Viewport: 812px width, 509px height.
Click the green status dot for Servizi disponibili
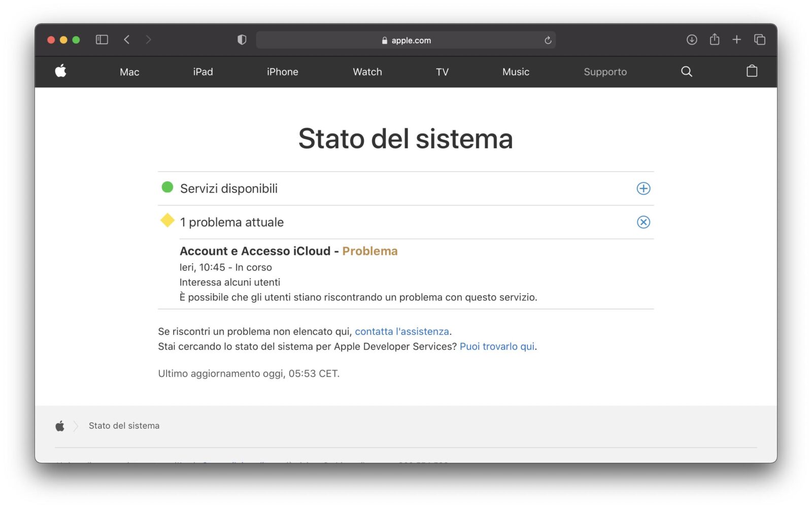point(167,187)
